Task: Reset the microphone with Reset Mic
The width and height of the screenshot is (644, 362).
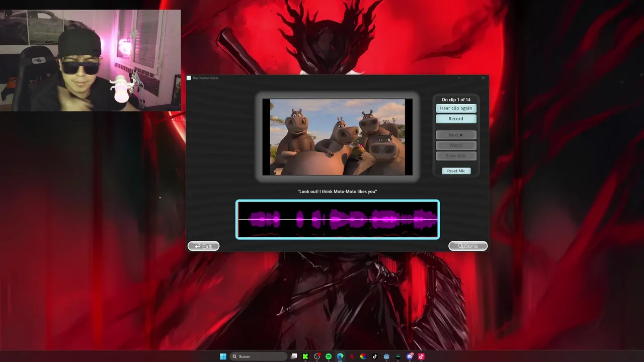Action: pos(456,171)
